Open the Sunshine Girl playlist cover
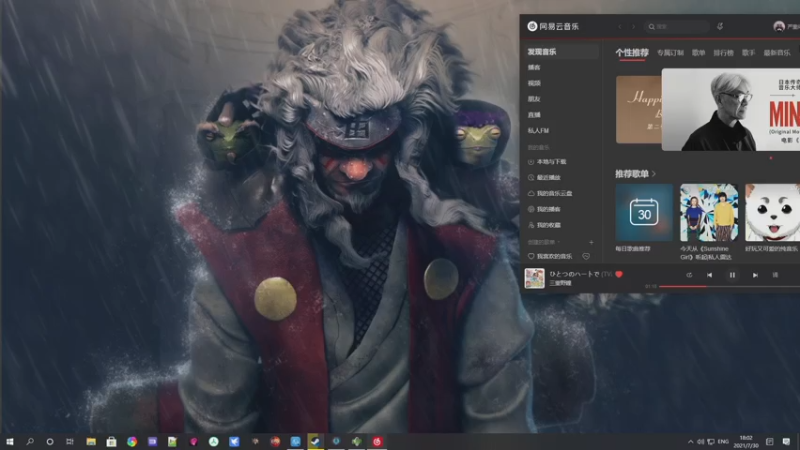Screen dimensions: 800x450 point(709,212)
